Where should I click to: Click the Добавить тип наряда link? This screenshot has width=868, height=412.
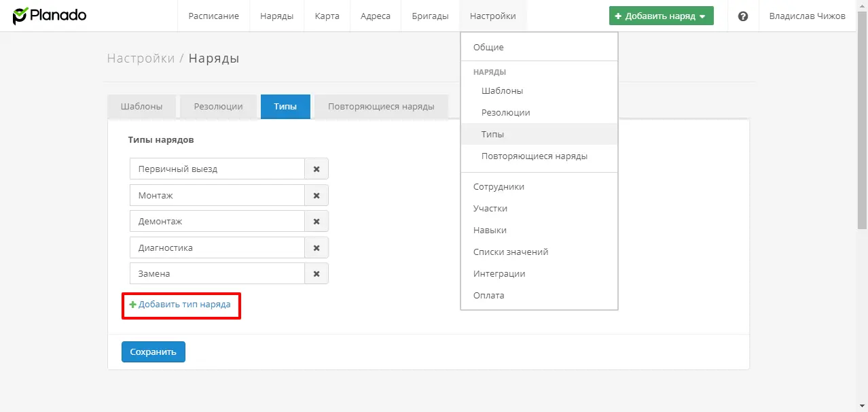(180, 305)
